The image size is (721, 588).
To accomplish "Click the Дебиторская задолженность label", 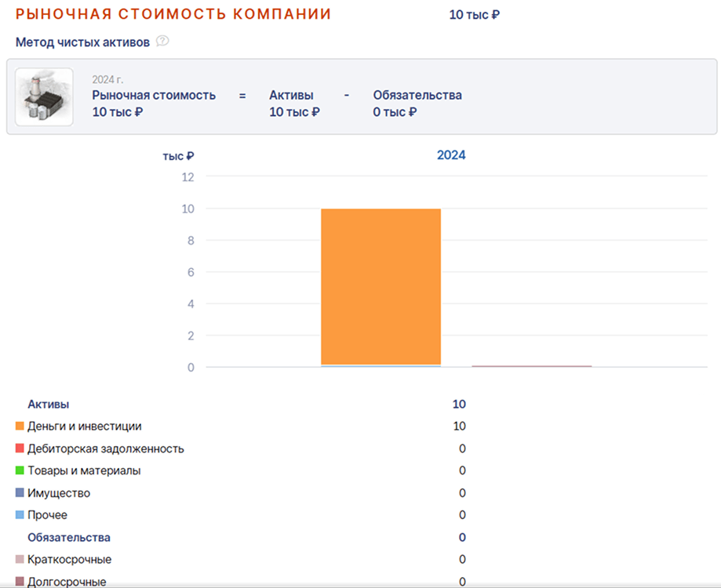I will click(106, 448).
